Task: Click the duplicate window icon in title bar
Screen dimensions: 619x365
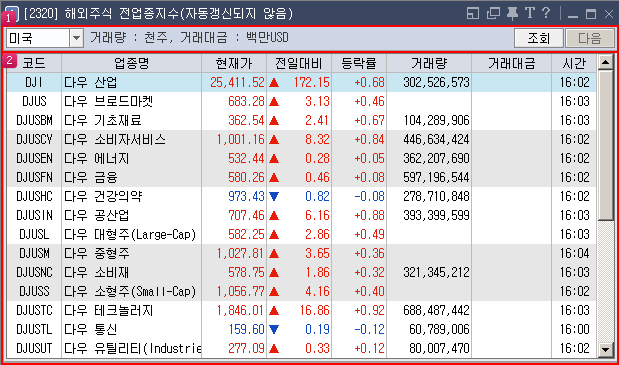Action: click(x=493, y=13)
